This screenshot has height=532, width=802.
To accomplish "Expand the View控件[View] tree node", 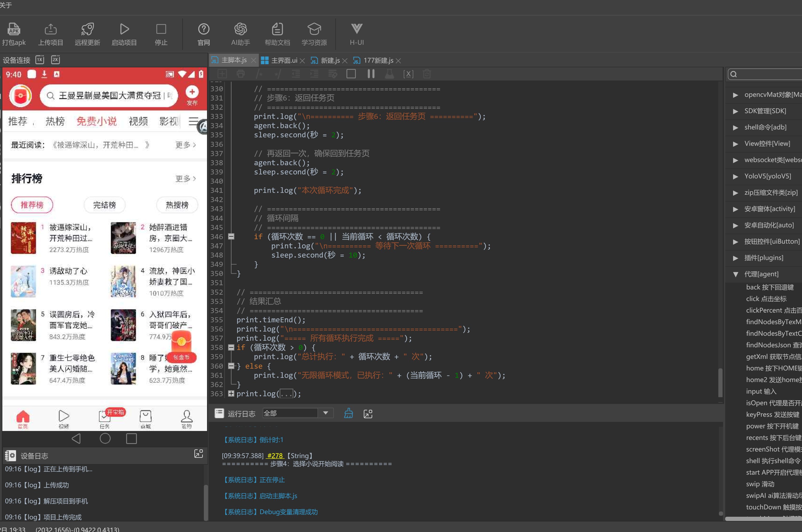I will click(735, 143).
